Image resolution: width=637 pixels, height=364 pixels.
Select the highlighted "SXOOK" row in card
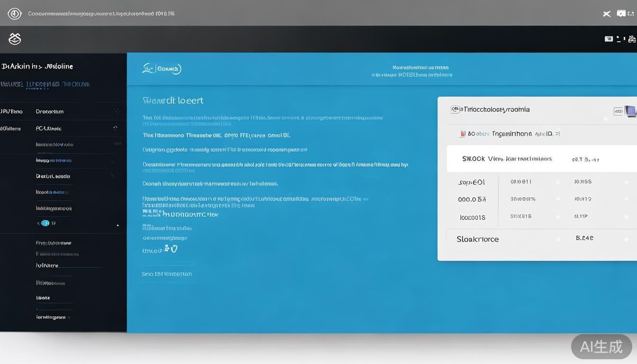pyautogui.click(x=507, y=159)
